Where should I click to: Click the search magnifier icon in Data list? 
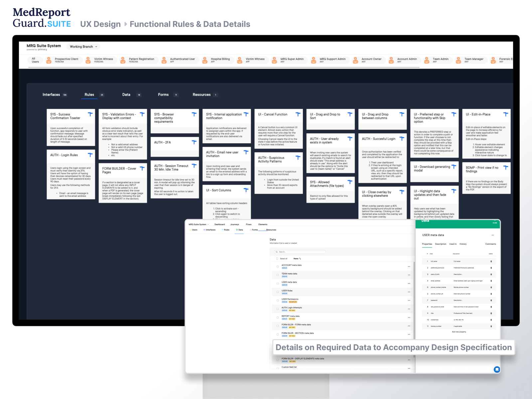[x=277, y=252]
